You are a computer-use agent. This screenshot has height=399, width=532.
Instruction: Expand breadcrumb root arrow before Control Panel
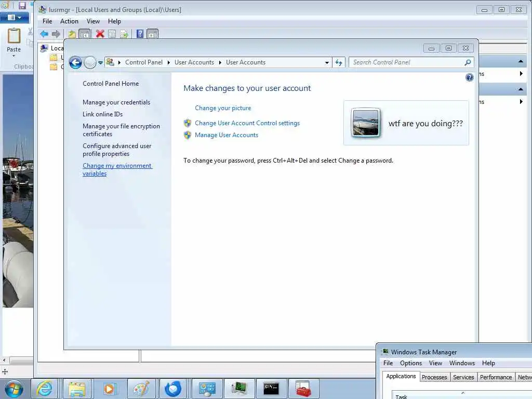coord(119,62)
